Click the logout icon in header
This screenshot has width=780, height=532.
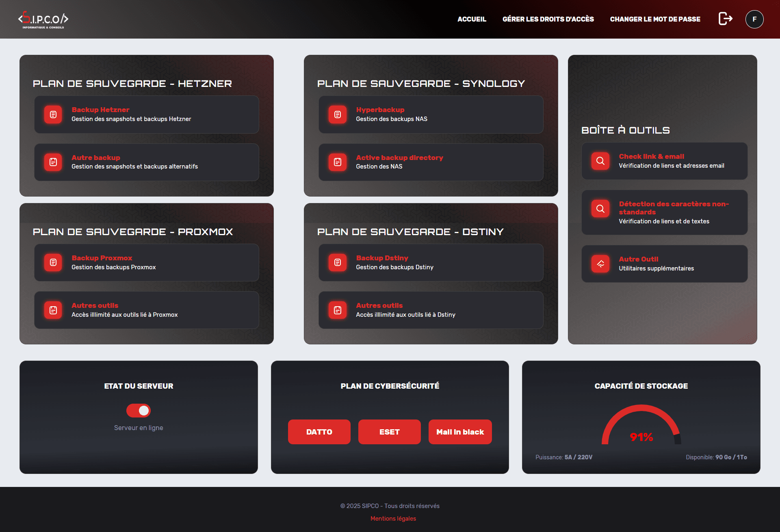(x=725, y=19)
